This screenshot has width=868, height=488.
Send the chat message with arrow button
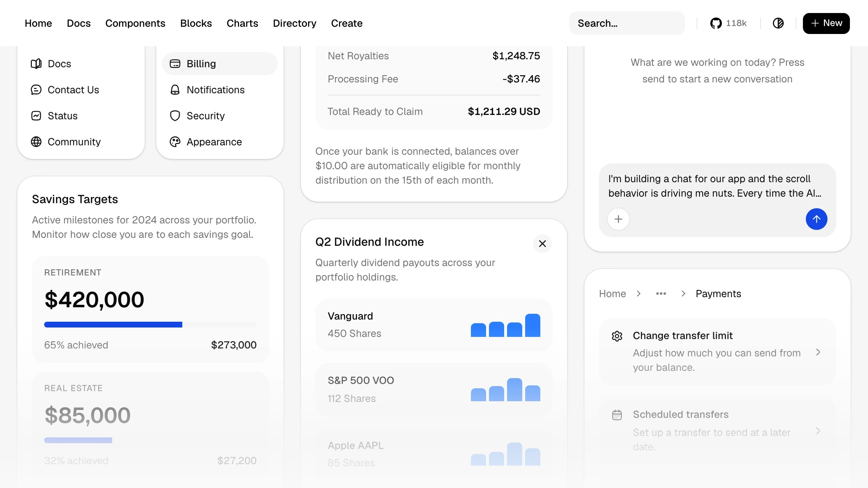click(x=816, y=219)
